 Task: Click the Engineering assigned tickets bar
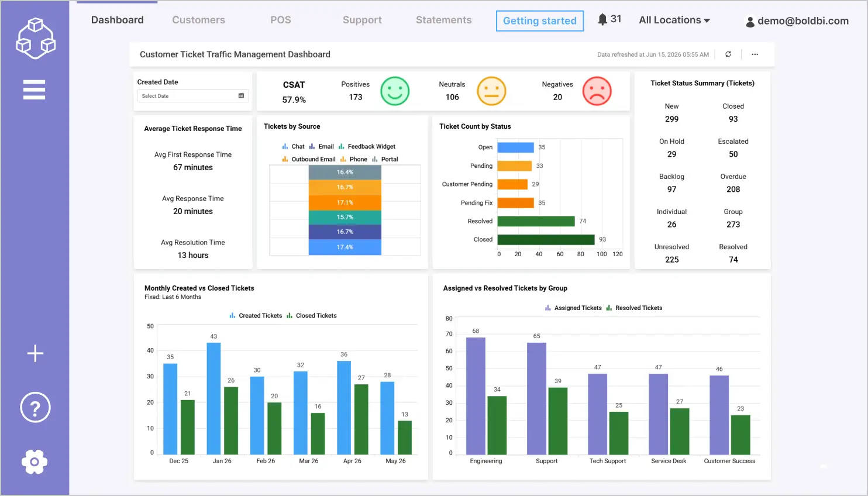[x=476, y=396]
